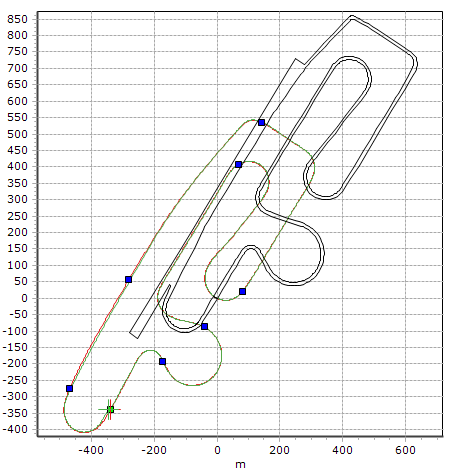Click blue waypoint level with the -200 tick
Screen dimensions: 451x476
(162, 362)
